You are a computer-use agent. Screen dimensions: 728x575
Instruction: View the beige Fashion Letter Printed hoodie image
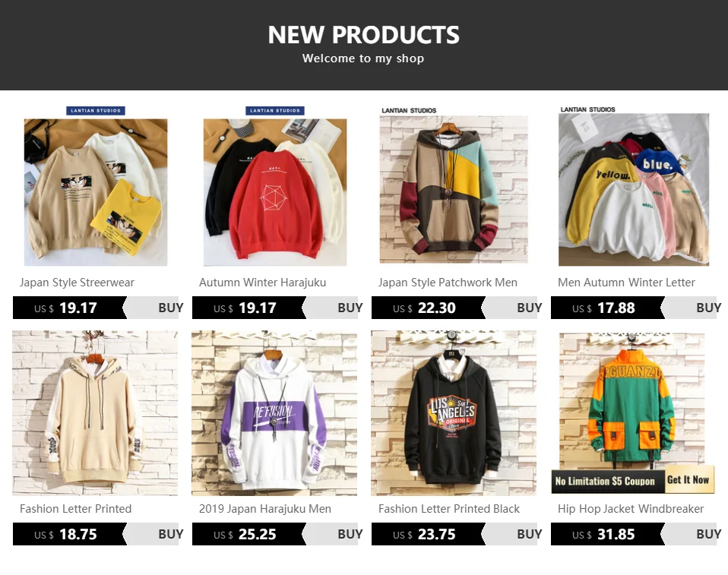(95, 413)
